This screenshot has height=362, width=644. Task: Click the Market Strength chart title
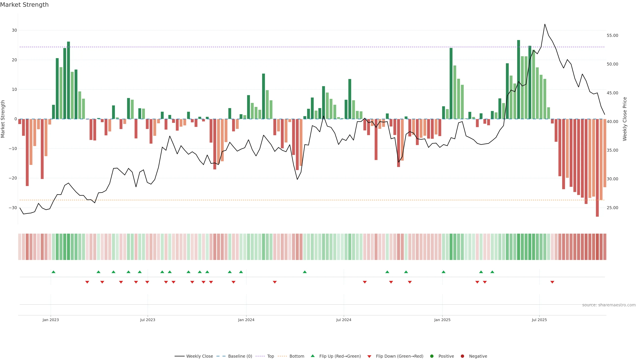coord(24,5)
